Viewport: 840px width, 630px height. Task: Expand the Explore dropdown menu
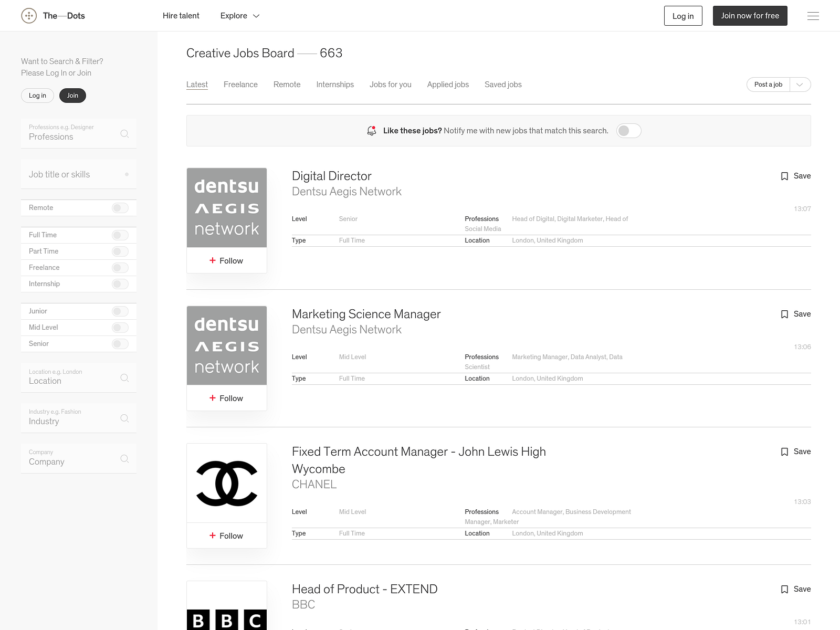coord(240,16)
